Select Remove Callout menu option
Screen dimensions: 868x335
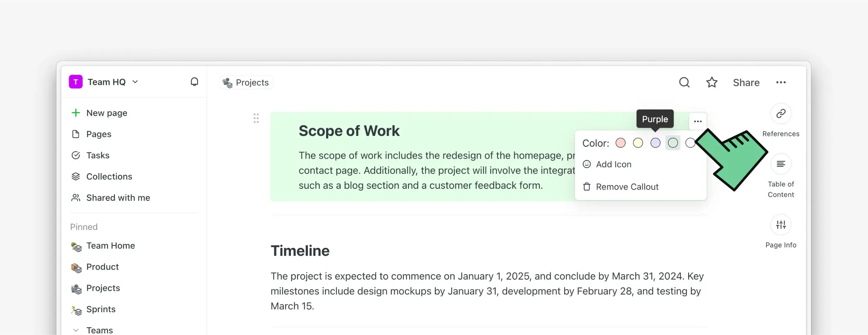pos(627,187)
